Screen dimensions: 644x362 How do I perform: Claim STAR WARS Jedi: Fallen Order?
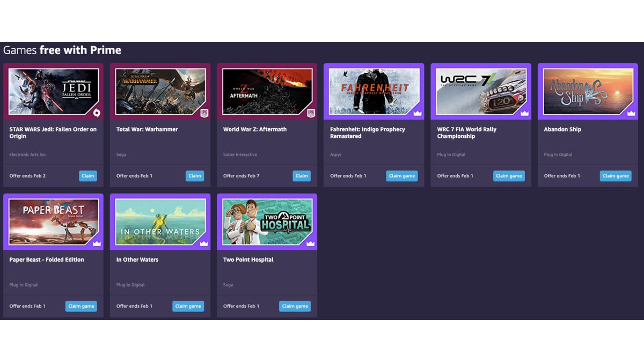88,176
